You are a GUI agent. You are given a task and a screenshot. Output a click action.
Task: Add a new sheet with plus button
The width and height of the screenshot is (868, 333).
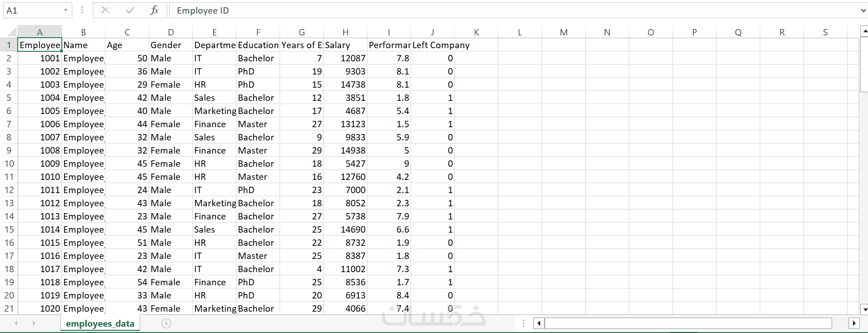coord(166,323)
